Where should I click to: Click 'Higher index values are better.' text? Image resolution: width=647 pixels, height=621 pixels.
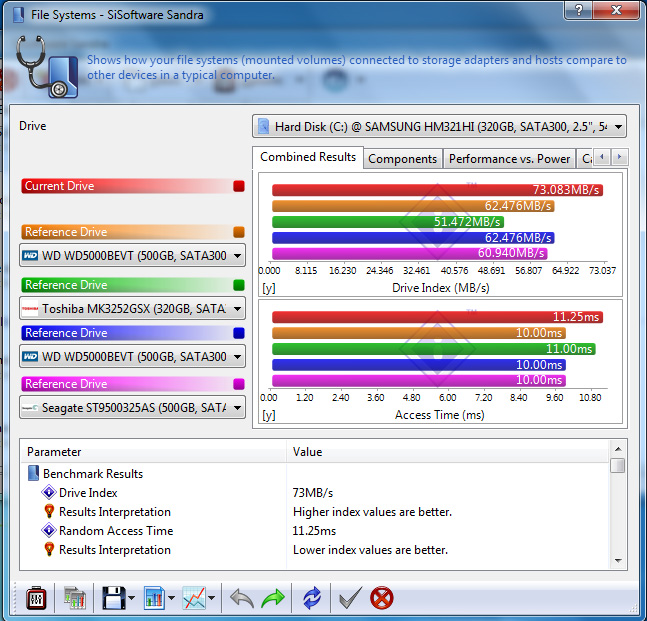coord(372,512)
